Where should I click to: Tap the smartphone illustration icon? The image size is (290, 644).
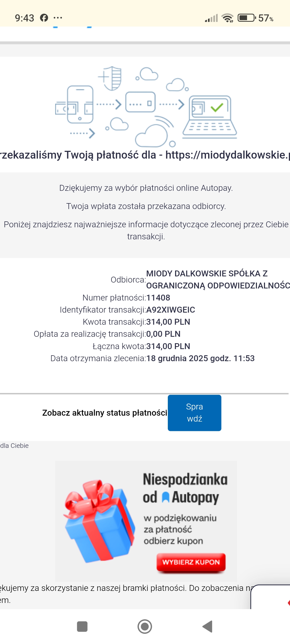pyautogui.click(x=80, y=104)
